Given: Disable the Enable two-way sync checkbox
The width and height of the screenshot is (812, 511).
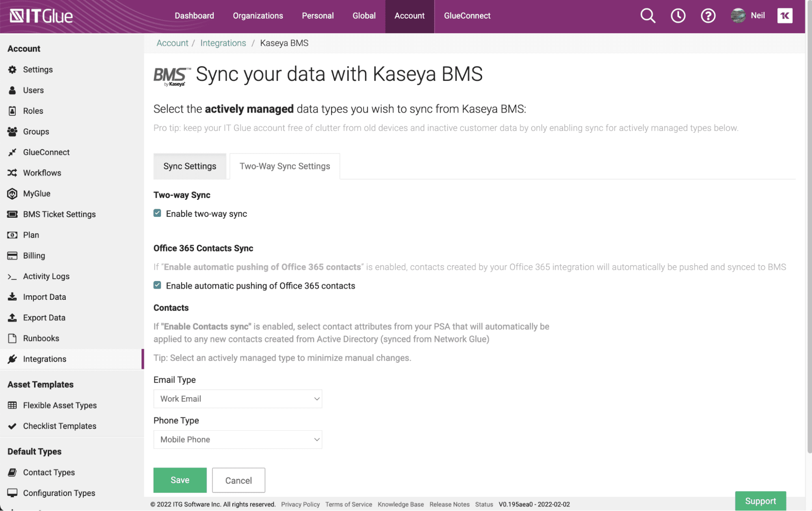Looking at the screenshot, I should (157, 213).
